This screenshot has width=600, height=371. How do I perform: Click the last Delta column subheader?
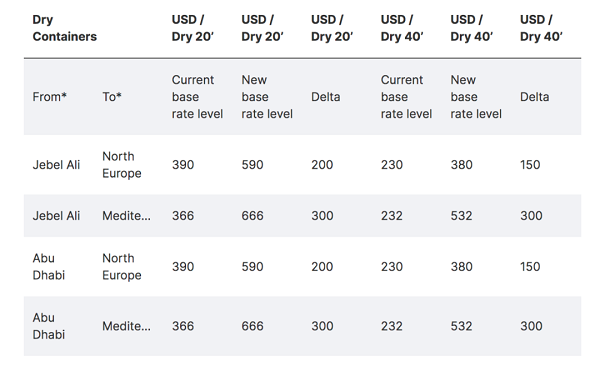535,97
